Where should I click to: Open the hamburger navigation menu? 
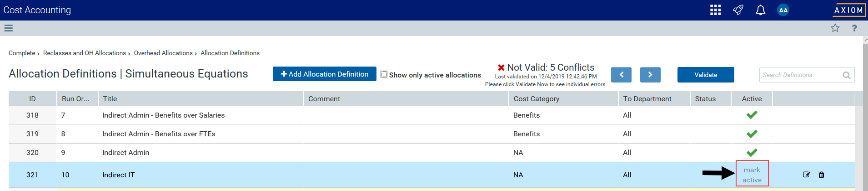[8, 28]
